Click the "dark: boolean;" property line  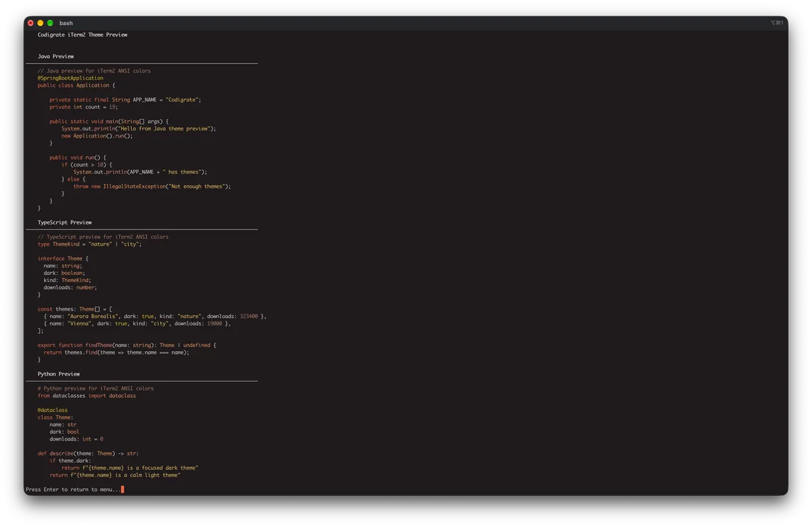tap(64, 273)
